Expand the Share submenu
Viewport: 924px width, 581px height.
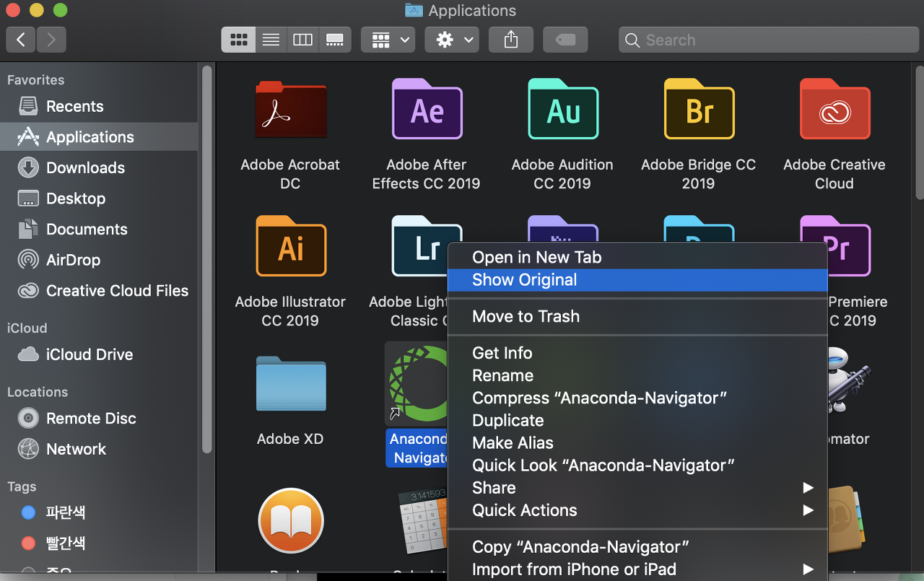click(637, 488)
